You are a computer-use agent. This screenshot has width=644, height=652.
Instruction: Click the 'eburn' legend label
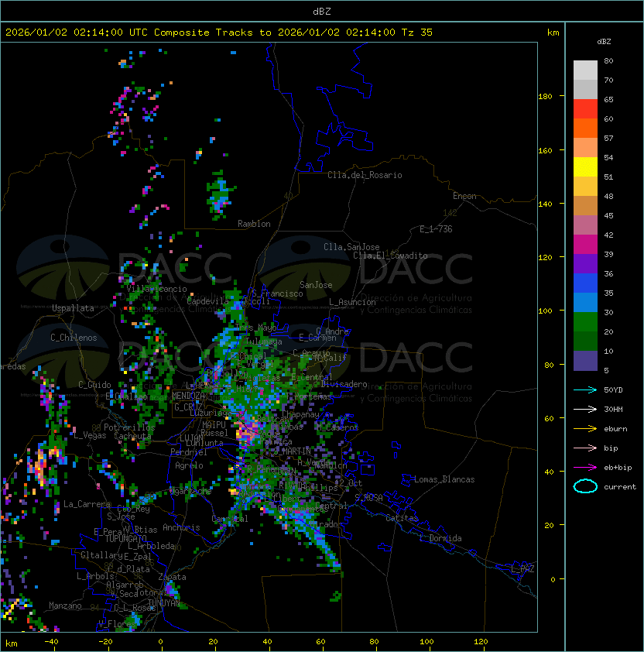pos(615,429)
